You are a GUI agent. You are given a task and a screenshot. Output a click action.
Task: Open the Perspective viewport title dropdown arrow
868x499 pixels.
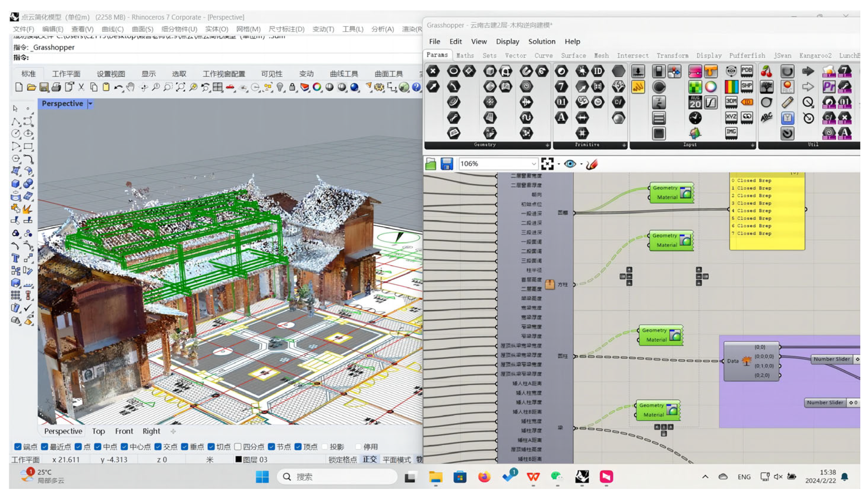tap(90, 104)
